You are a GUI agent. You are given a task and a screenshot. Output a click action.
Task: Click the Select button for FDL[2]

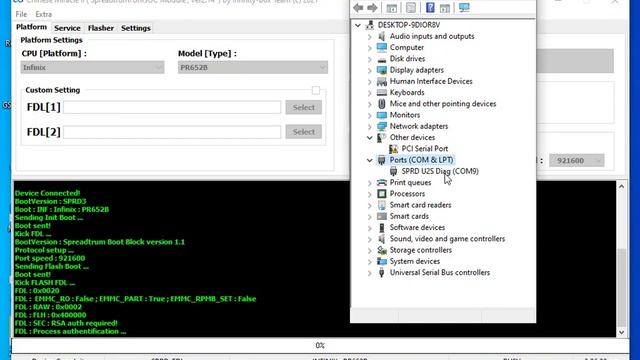pos(304,132)
